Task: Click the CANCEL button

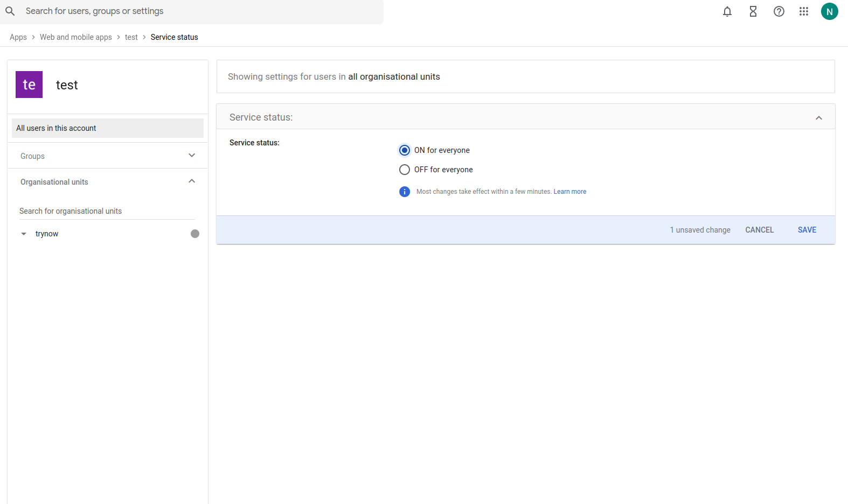Action: click(760, 230)
